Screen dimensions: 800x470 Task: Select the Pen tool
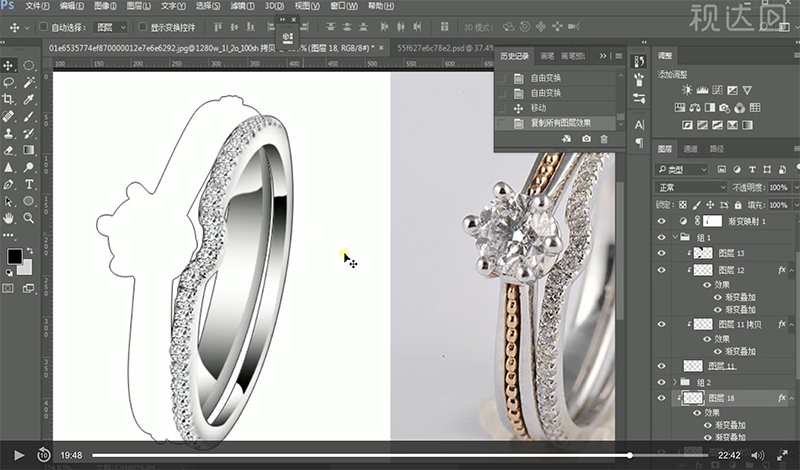coord(8,184)
